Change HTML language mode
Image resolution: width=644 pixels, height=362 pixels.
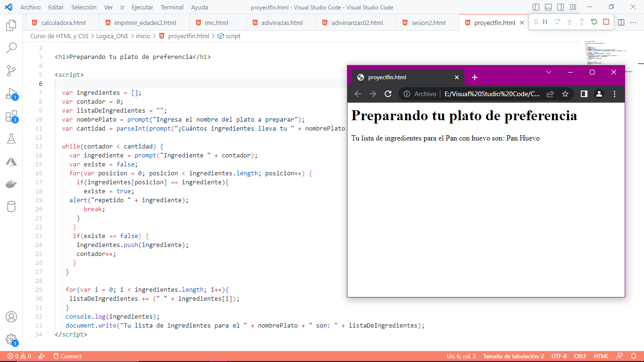coord(601,356)
